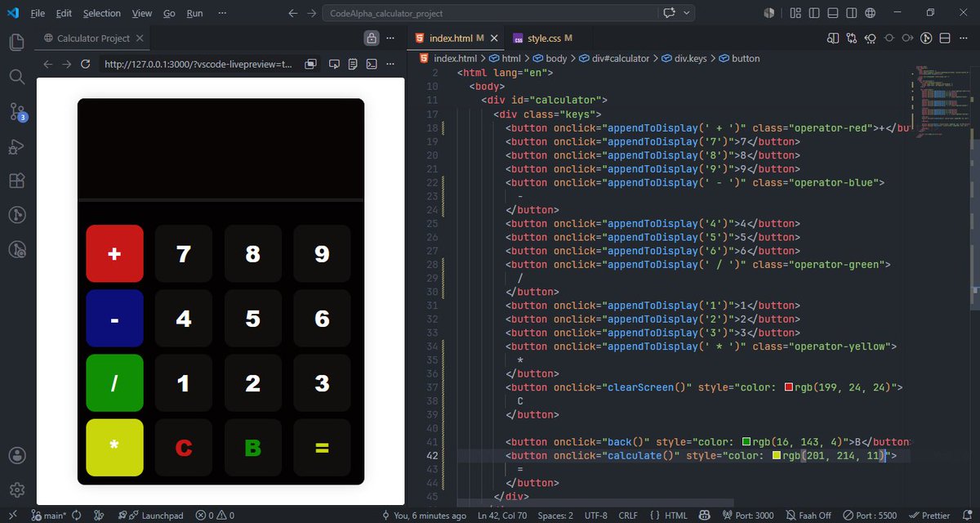This screenshot has width=980, height=523.
Task: Open preview in external browser icon
Action: (310, 64)
